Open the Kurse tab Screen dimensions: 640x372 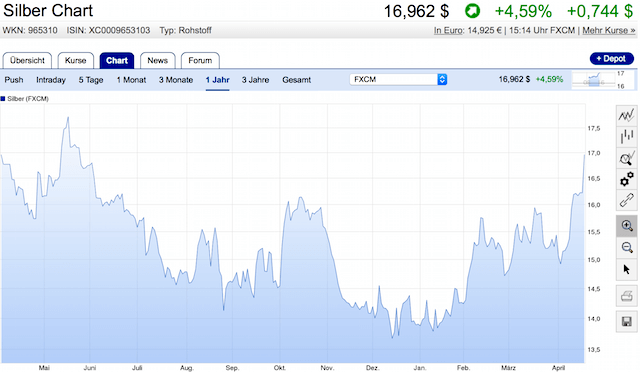click(76, 60)
